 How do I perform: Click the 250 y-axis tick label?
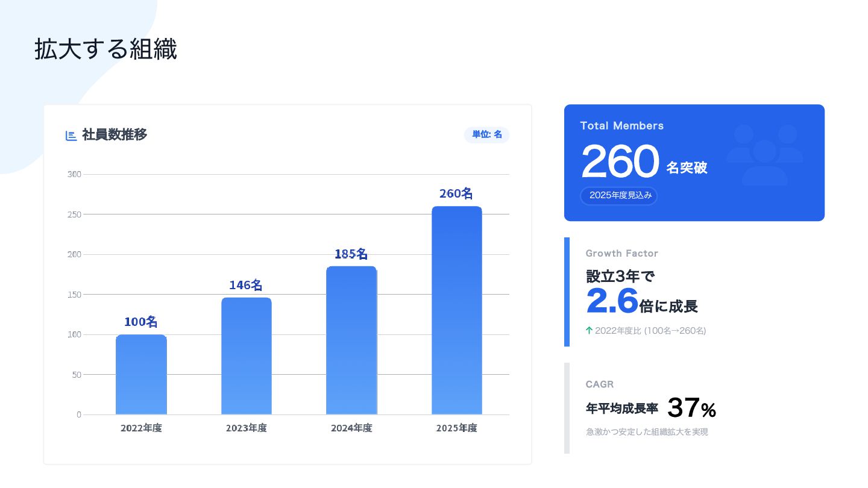(75, 214)
